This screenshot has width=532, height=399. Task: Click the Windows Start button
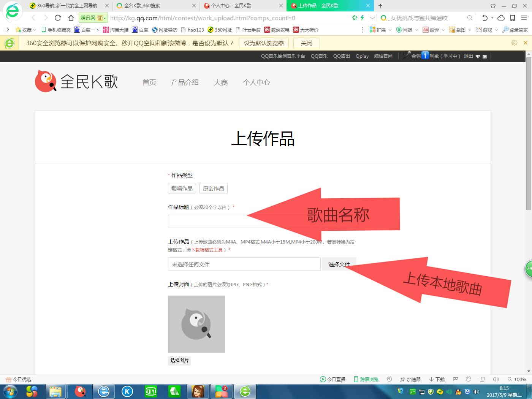click(9, 391)
